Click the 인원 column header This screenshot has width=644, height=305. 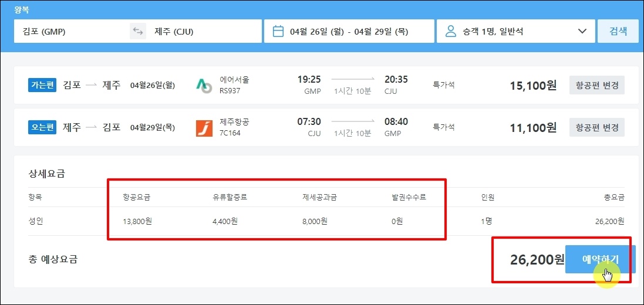coord(487,197)
